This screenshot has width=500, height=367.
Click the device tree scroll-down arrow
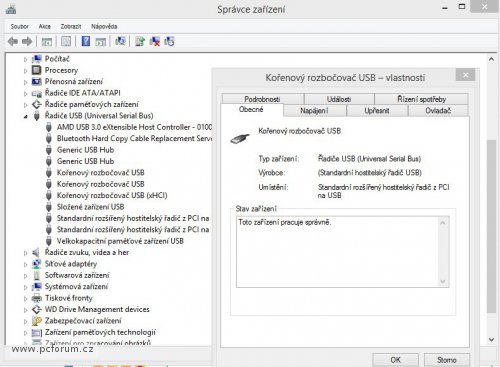[x=491, y=340]
